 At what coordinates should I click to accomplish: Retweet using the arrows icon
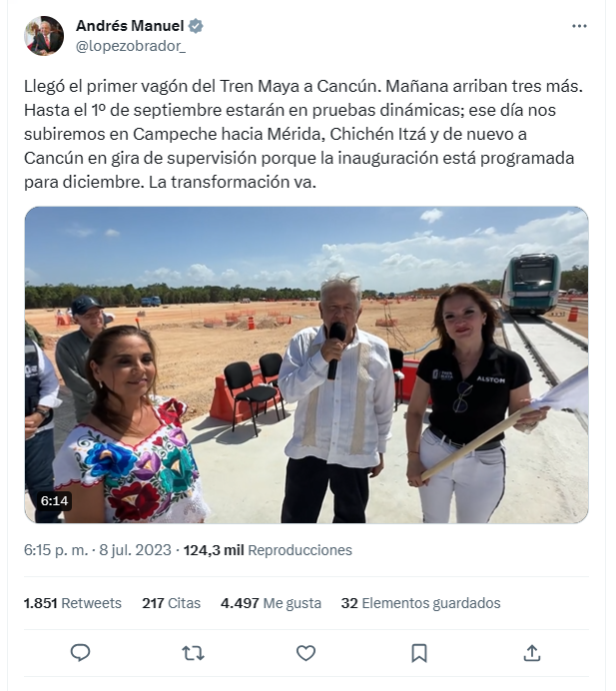click(193, 653)
